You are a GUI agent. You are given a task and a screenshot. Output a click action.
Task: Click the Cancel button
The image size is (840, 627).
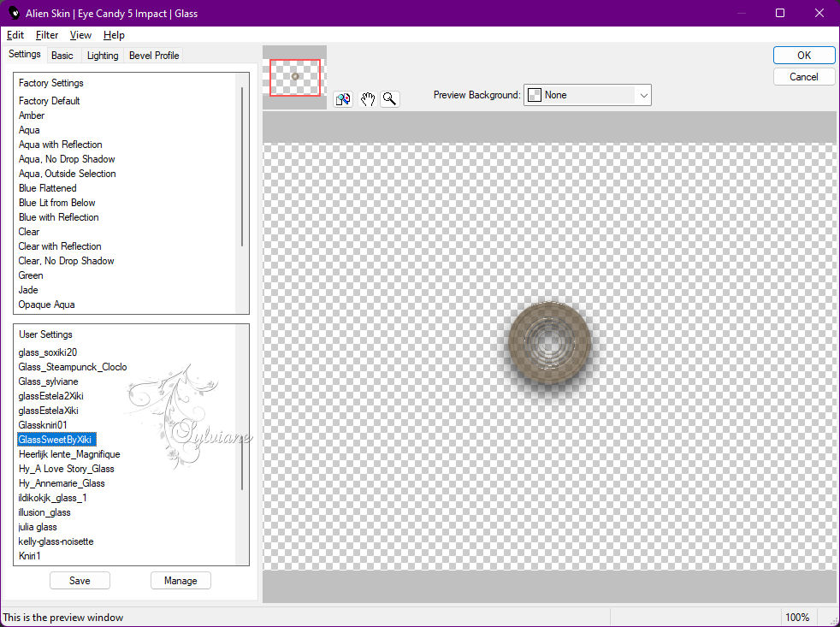click(x=803, y=77)
